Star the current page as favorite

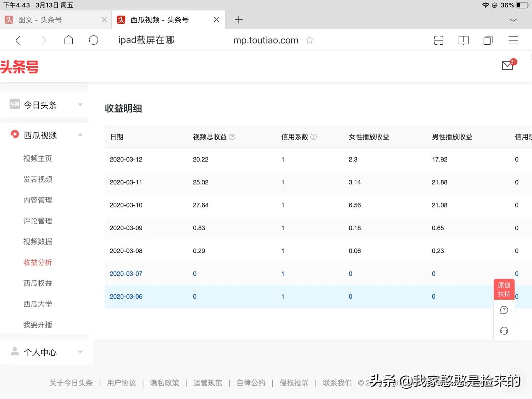point(309,40)
